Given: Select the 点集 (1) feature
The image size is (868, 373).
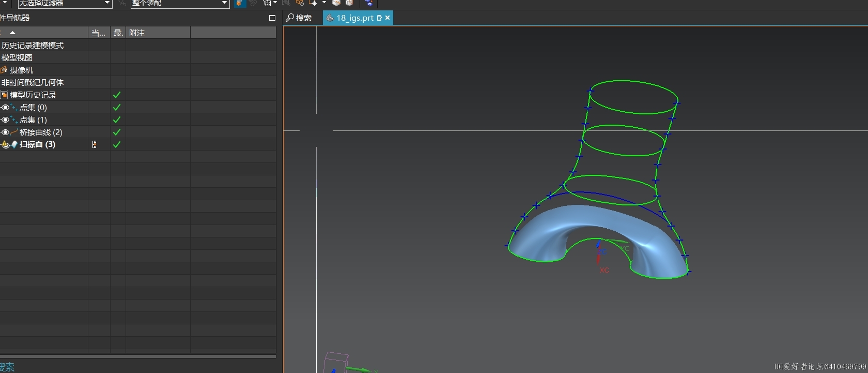Looking at the screenshot, I should (x=33, y=120).
